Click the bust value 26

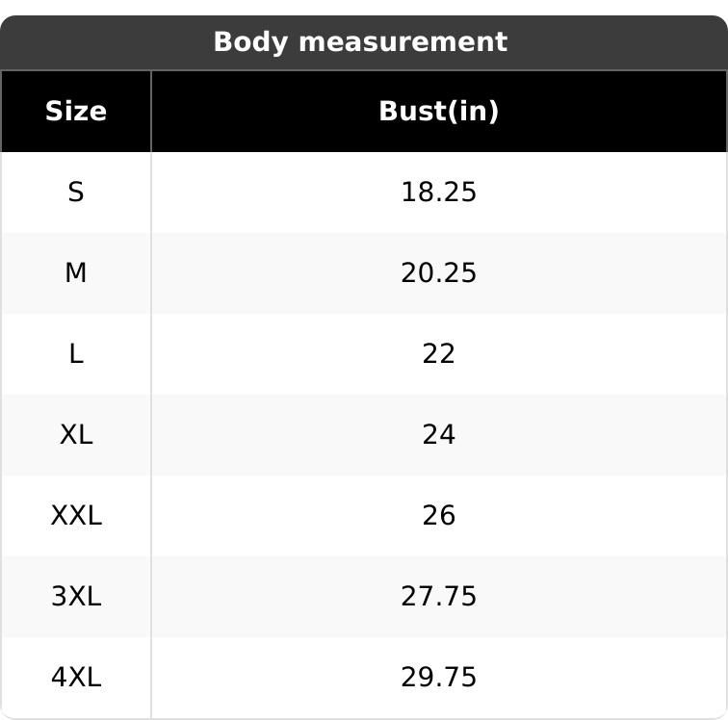coord(438,516)
